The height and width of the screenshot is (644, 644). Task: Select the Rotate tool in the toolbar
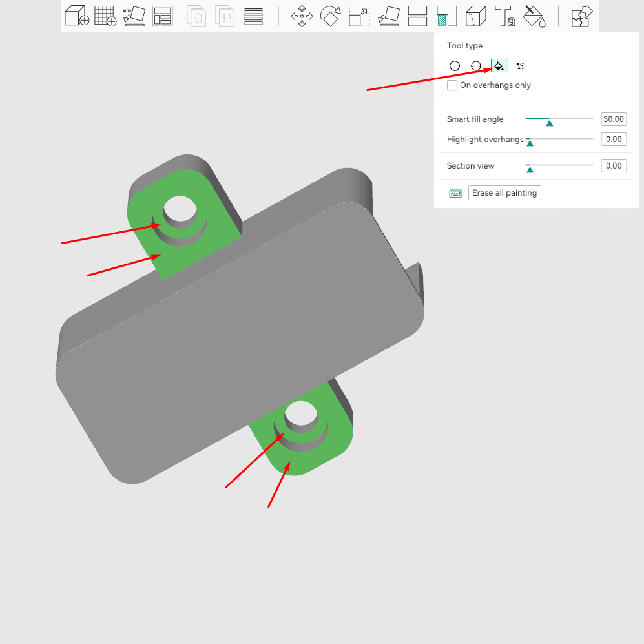[x=331, y=16]
